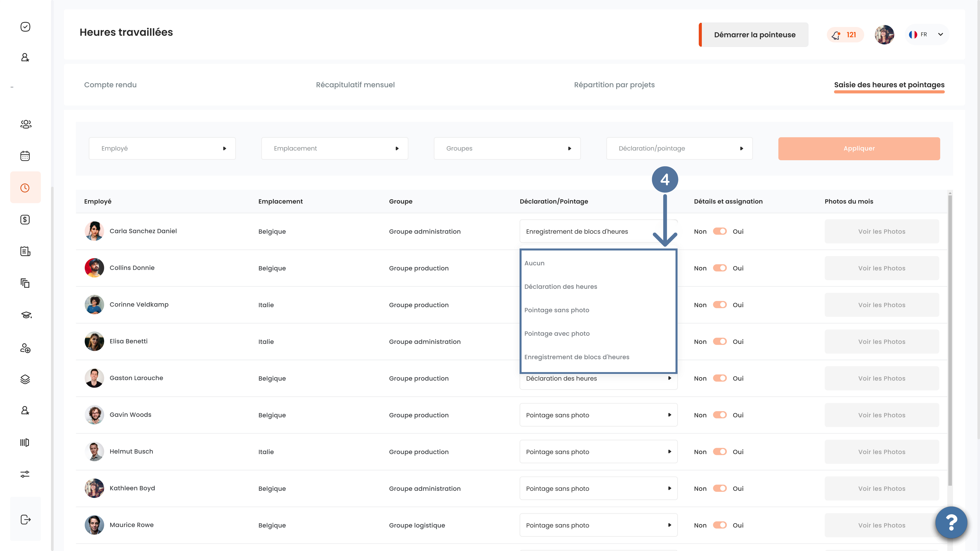The height and width of the screenshot is (551, 980).
Task: Click the user profile avatar in header
Action: coord(884,35)
